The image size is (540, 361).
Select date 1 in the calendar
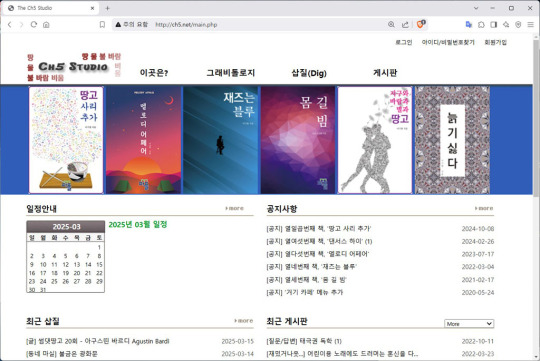click(99, 247)
